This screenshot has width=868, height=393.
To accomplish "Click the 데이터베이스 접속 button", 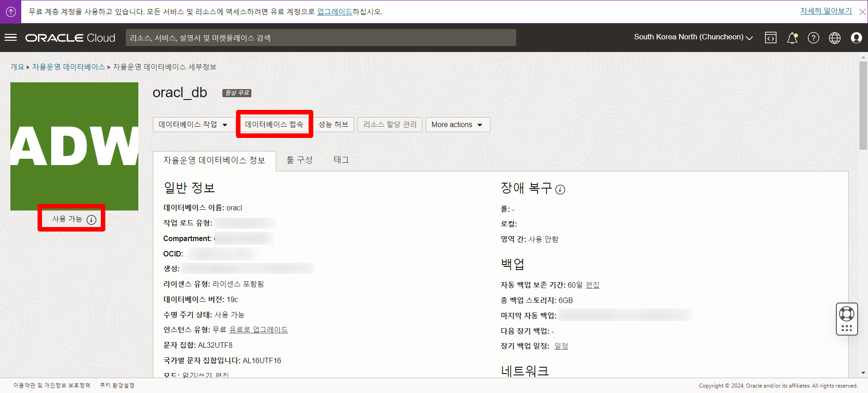I will 274,124.
